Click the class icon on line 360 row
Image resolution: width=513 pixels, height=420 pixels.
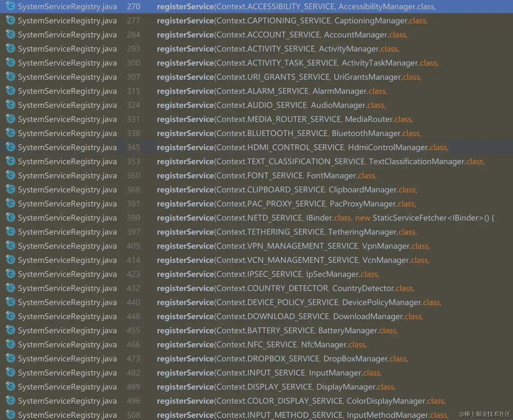coord(11,175)
